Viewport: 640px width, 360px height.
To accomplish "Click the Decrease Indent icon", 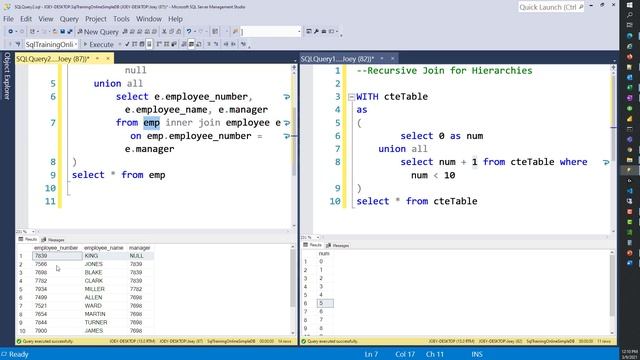I will pyautogui.click(x=226, y=44).
